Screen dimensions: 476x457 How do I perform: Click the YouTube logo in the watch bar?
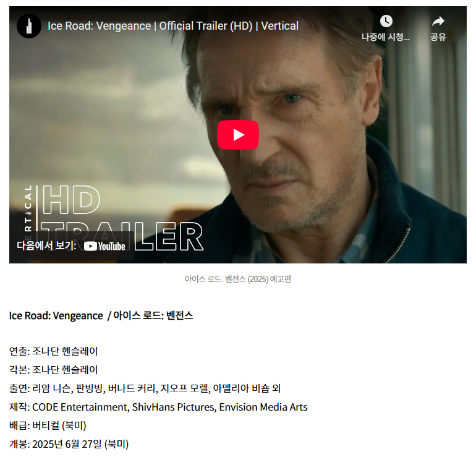[104, 246]
